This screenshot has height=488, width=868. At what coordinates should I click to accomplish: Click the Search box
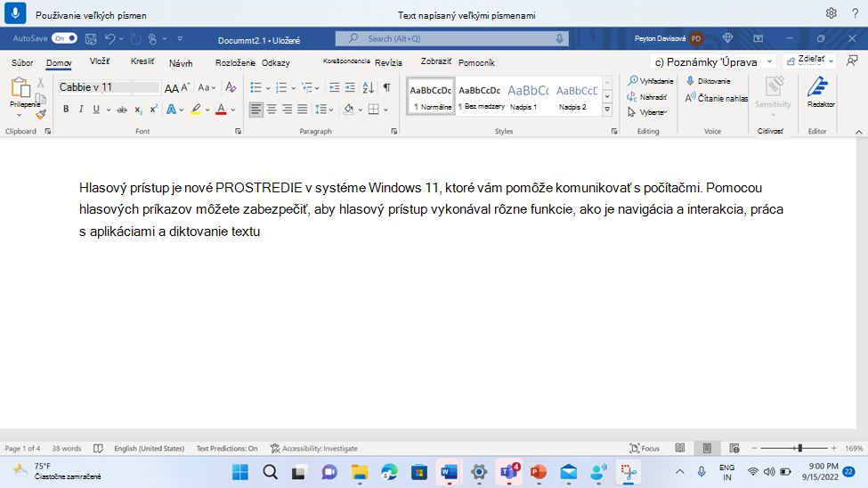point(451,38)
